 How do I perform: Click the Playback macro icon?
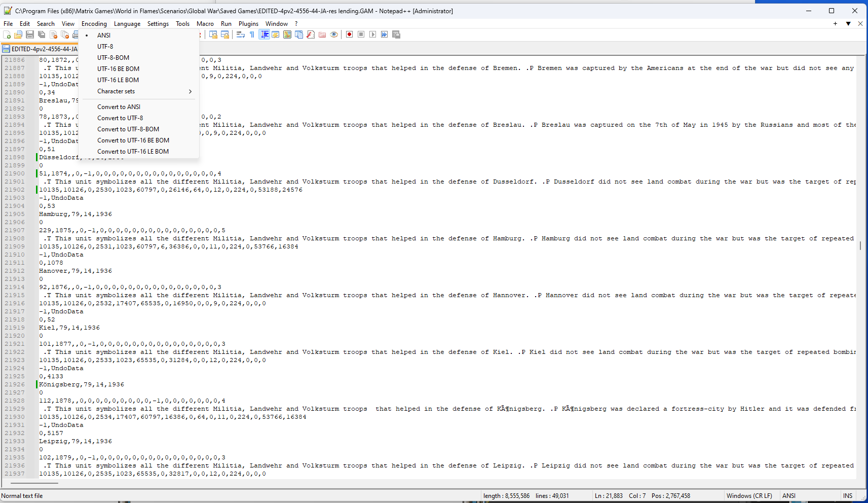[373, 34]
